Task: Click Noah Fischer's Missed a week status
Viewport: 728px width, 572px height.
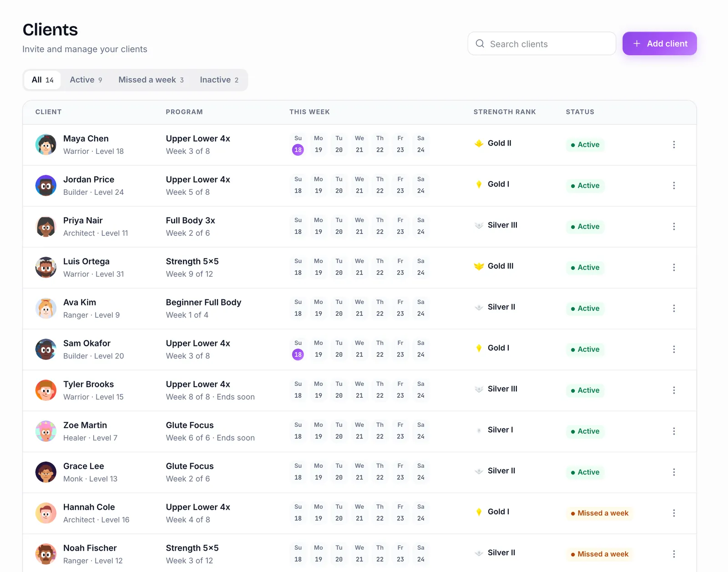Action: (x=599, y=554)
